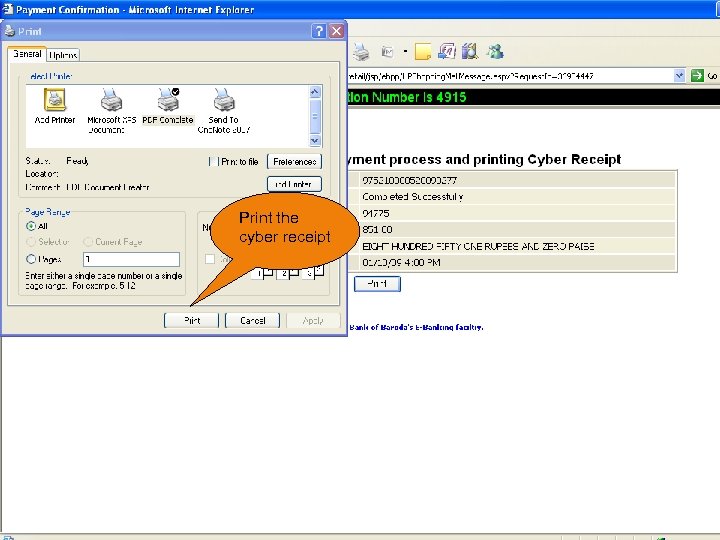Click the Messenger icon in browser toolbar
Image resolution: width=720 pixels, height=540 pixels.
click(x=495, y=51)
